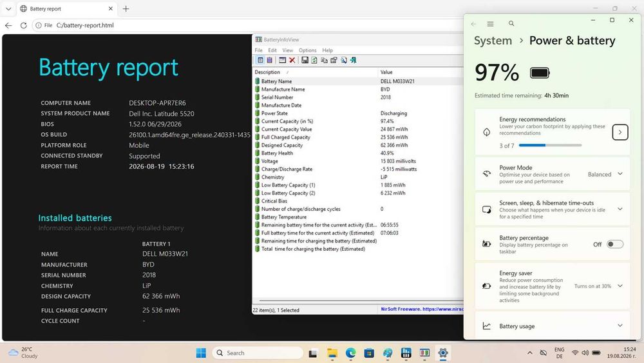This screenshot has height=363, width=644.
Task: Click the horizontal scrollbar in BatteryInfoView
Action: coord(361,300)
